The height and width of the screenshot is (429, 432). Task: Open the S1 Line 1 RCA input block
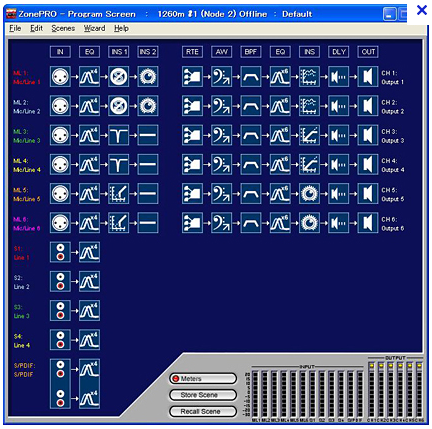60,252
